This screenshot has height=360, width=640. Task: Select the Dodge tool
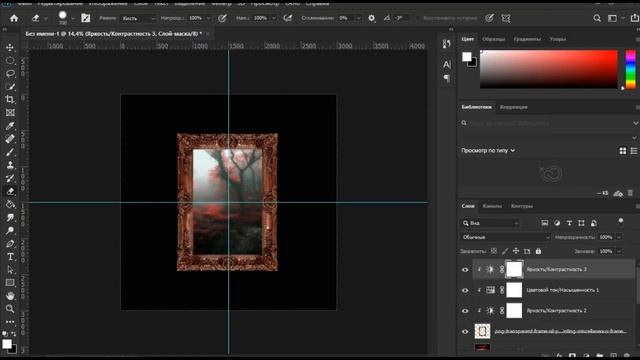[10, 231]
